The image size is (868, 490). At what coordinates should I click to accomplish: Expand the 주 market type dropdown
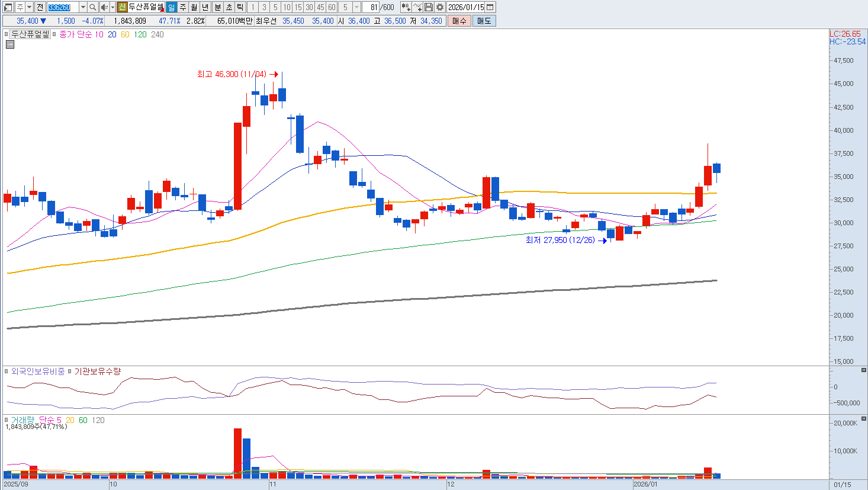(x=29, y=7)
